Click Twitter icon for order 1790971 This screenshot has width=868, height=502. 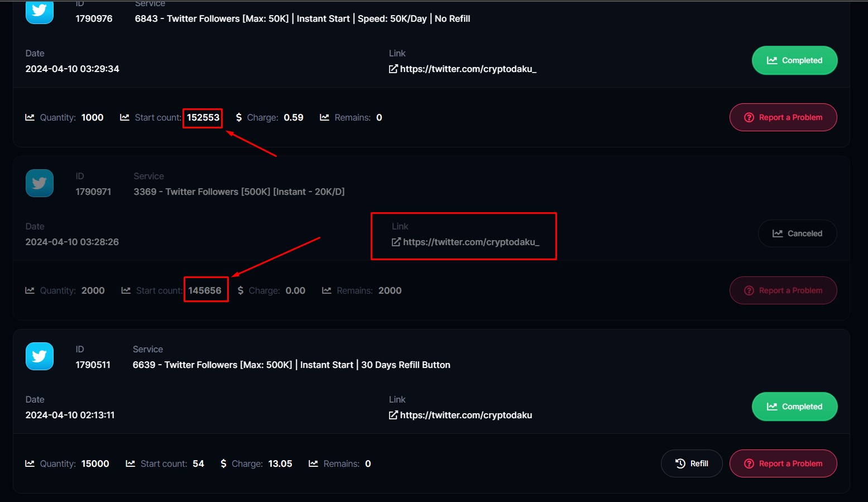[40, 183]
